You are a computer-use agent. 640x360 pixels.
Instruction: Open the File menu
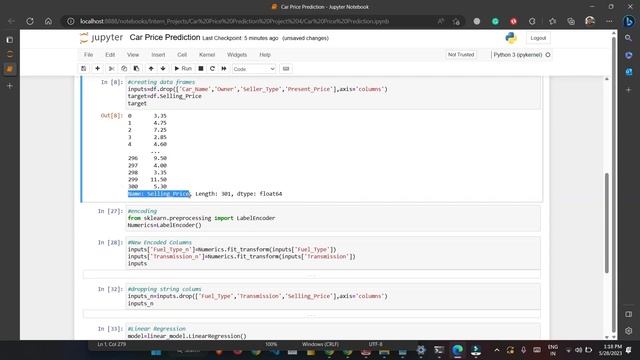click(89, 55)
